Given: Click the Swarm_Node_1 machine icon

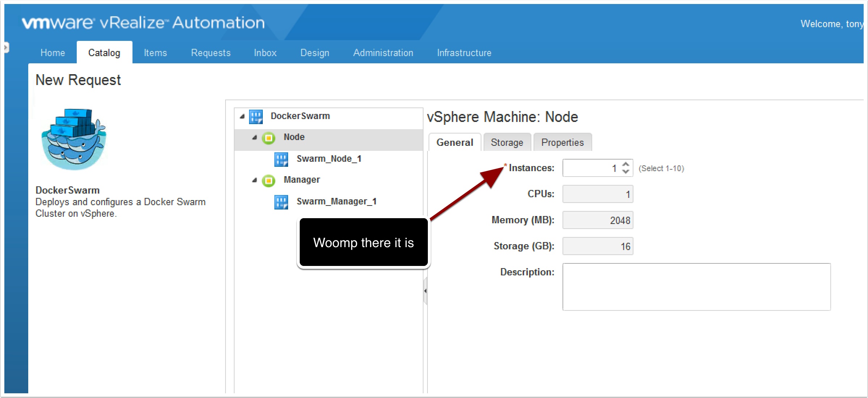Looking at the screenshot, I should pos(281,159).
